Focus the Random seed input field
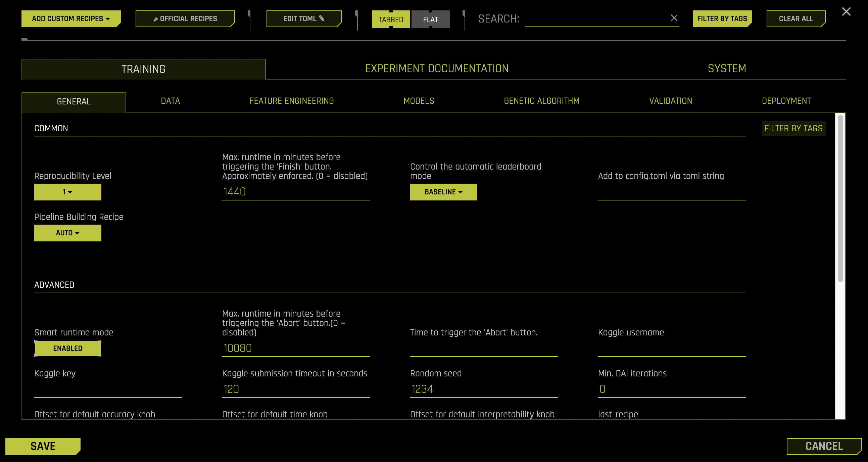Viewport: 868px width, 462px height. point(483,389)
